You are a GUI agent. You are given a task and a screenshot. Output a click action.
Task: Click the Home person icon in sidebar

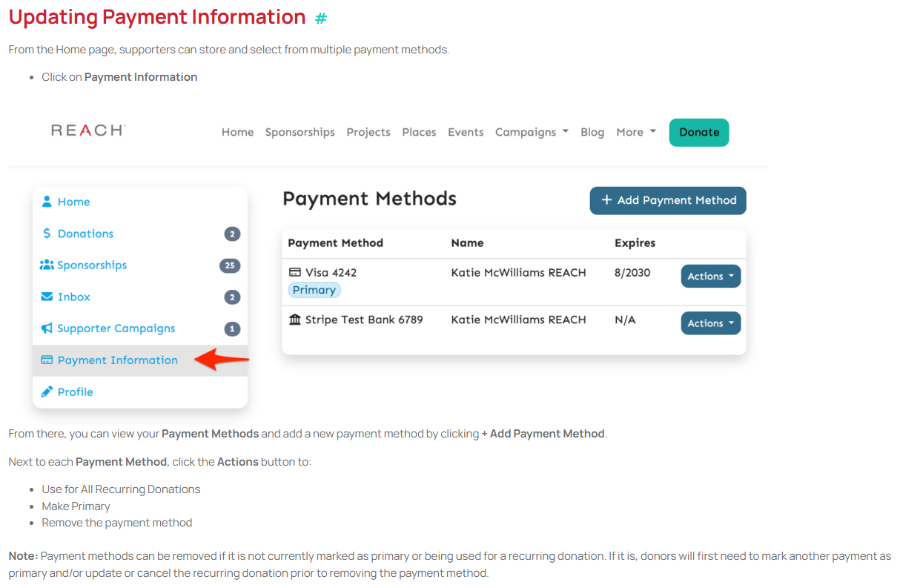[x=47, y=202]
